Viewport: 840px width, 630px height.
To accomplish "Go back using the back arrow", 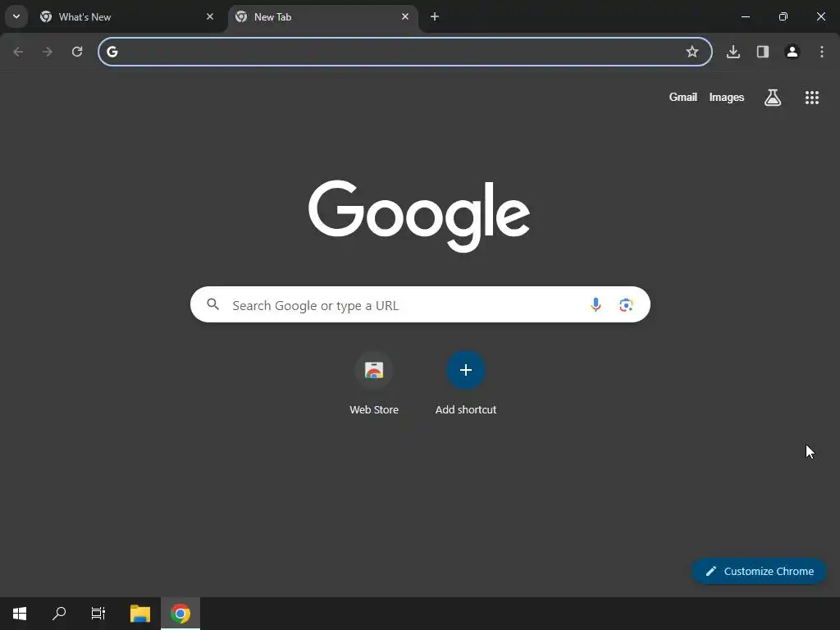I will pos(18,52).
